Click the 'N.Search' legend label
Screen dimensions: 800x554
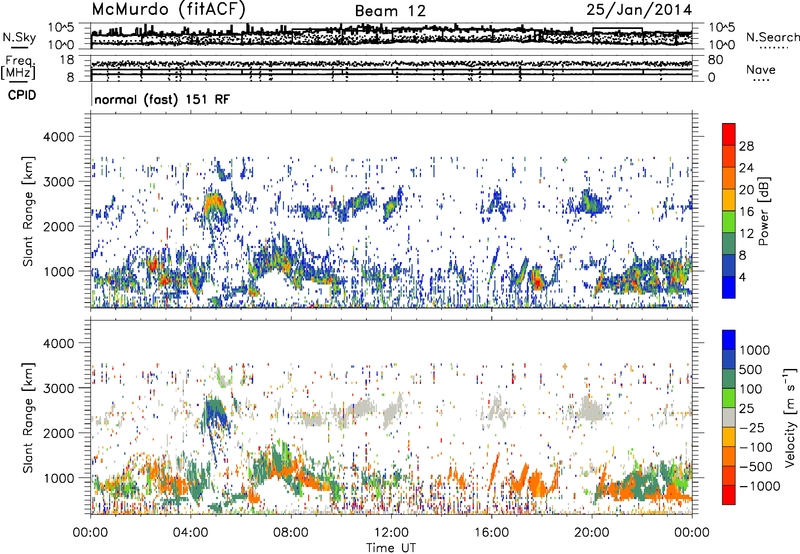pos(772,37)
